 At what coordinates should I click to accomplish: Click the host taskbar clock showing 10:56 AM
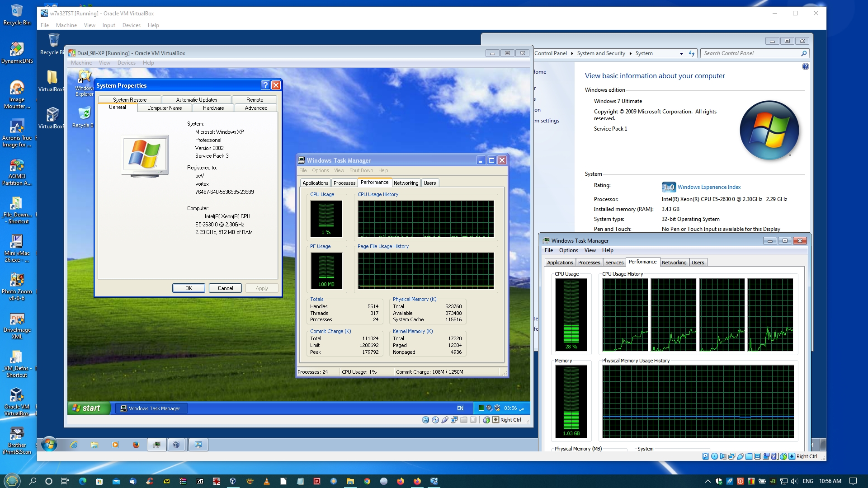click(x=830, y=481)
